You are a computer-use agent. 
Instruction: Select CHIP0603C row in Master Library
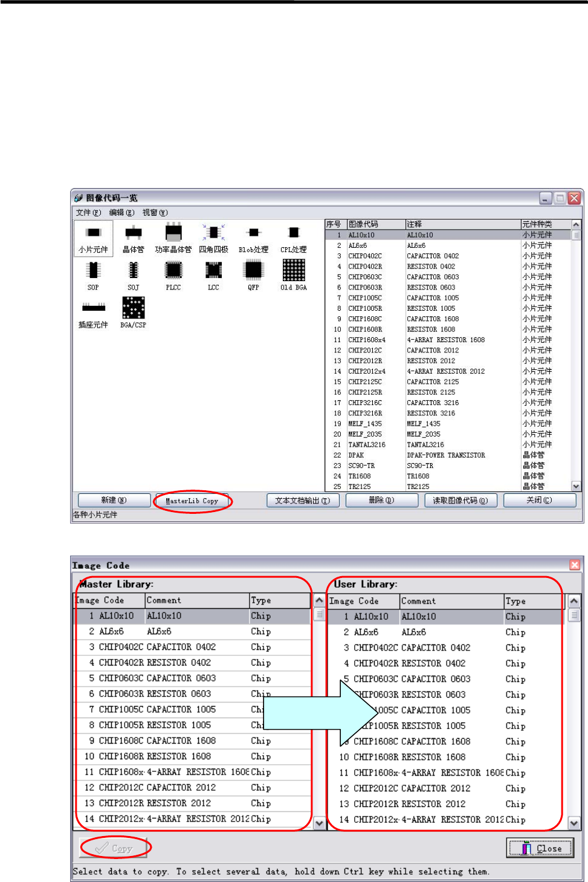[x=193, y=678]
